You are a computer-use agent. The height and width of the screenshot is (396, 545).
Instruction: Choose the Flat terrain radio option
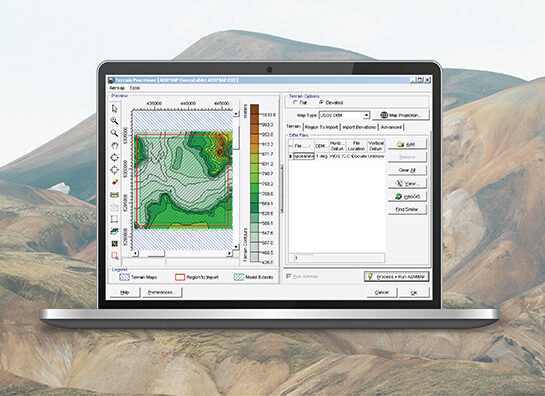[295, 103]
